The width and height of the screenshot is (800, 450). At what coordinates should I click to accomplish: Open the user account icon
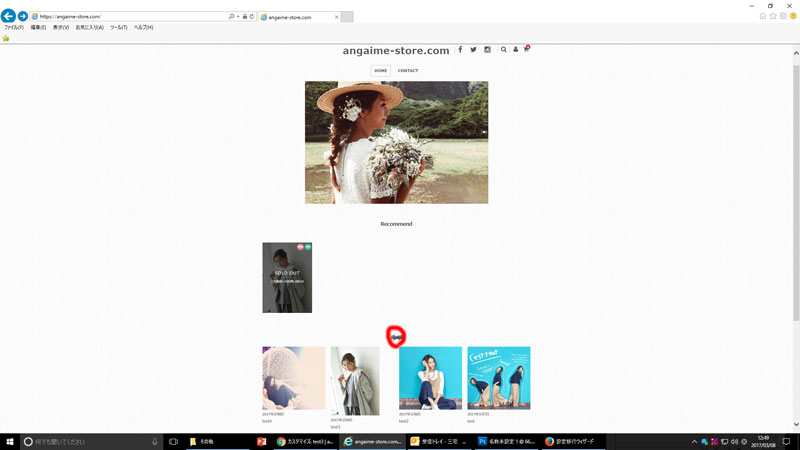click(515, 49)
